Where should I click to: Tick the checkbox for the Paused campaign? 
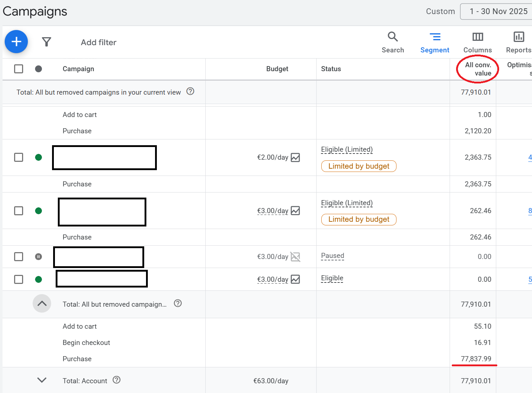coord(18,257)
